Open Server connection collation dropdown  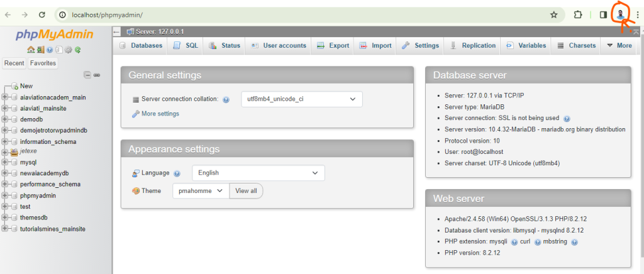pos(302,99)
